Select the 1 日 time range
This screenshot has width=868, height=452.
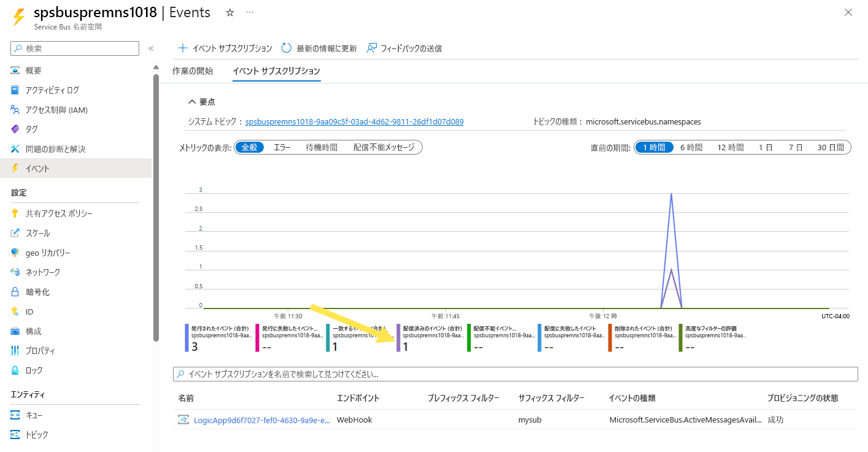766,147
